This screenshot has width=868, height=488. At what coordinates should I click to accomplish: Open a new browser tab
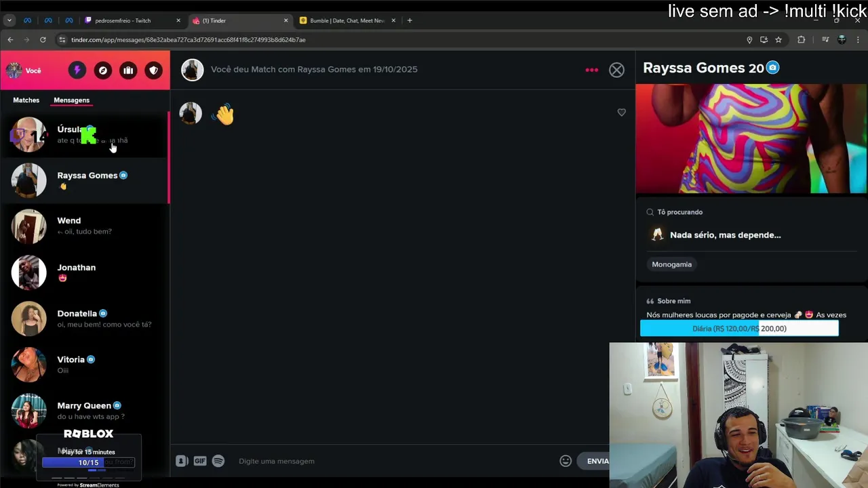(x=410, y=20)
